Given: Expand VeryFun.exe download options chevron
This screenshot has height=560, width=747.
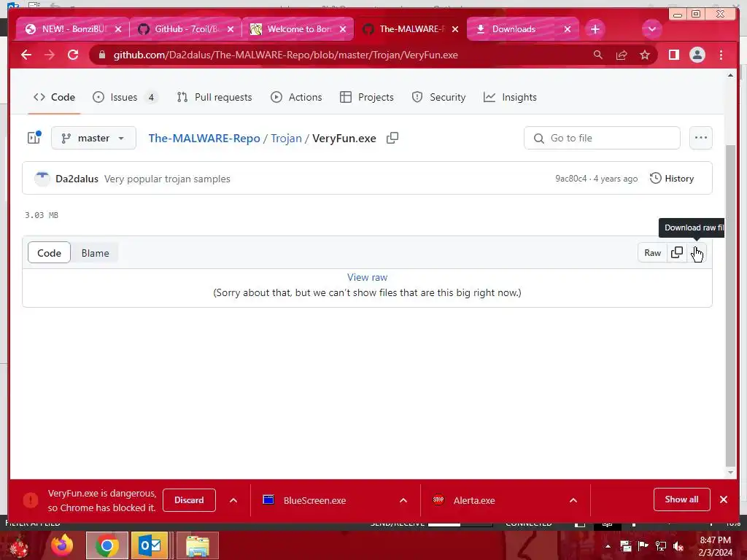Looking at the screenshot, I should click(233, 500).
